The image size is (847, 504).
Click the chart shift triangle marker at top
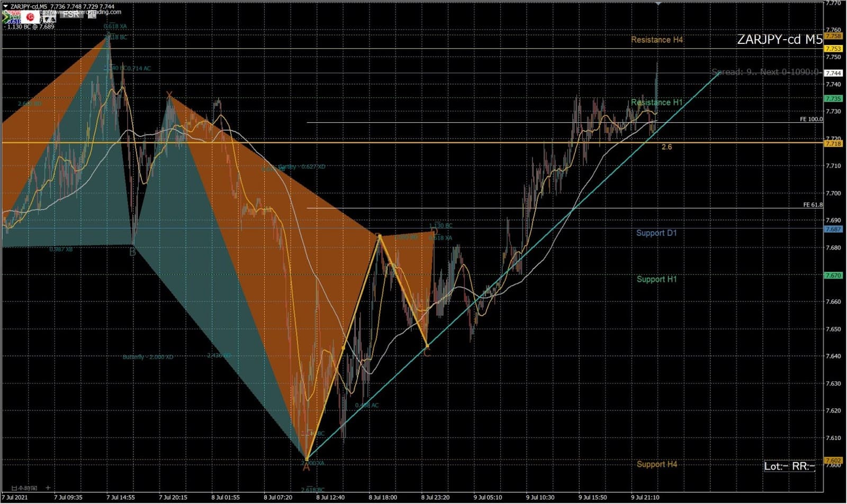pos(658,3)
